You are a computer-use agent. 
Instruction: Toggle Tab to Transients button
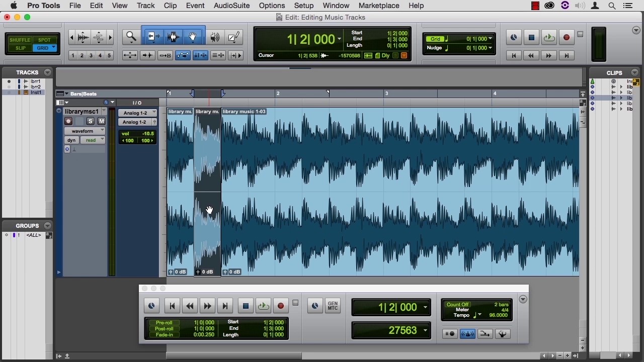point(147,55)
